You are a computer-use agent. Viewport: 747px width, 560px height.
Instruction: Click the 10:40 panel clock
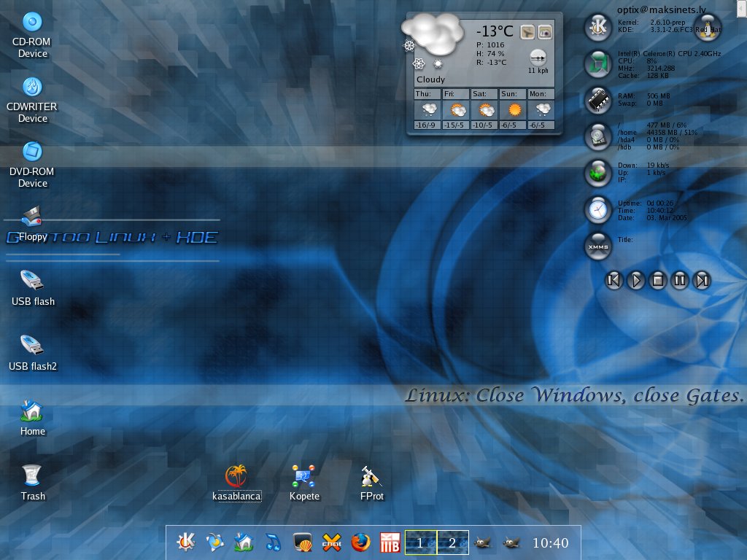pos(550,542)
